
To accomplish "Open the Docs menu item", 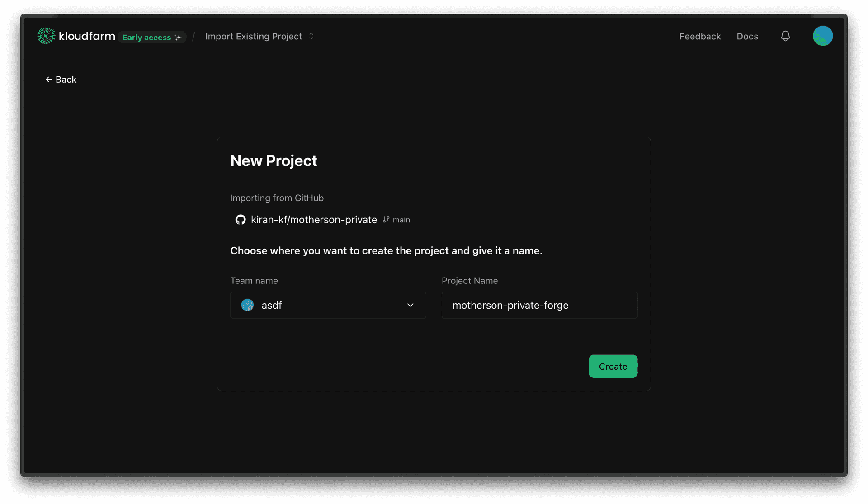I will tap(747, 36).
